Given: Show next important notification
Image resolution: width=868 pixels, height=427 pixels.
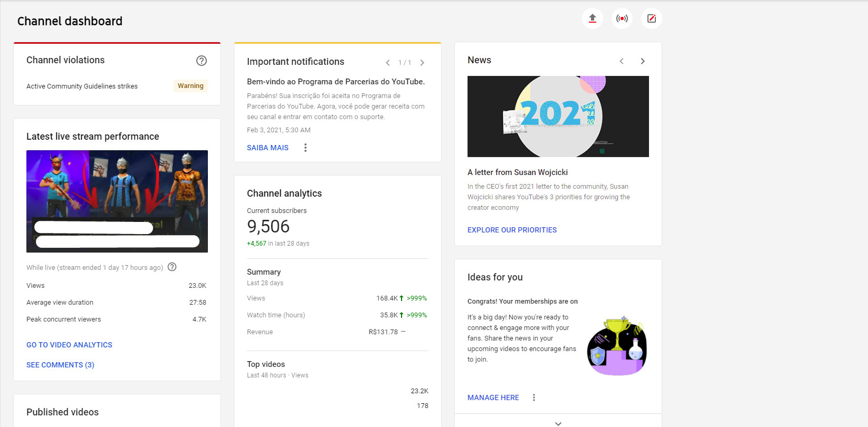Looking at the screenshot, I should coord(422,63).
